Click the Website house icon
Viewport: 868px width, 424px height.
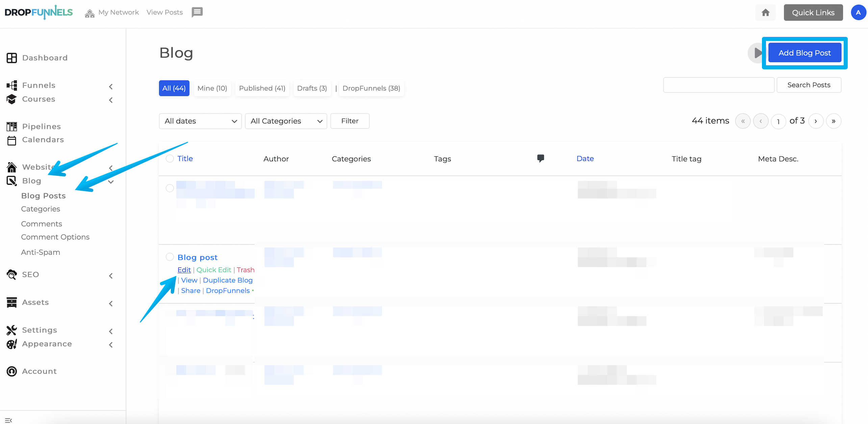12,167
